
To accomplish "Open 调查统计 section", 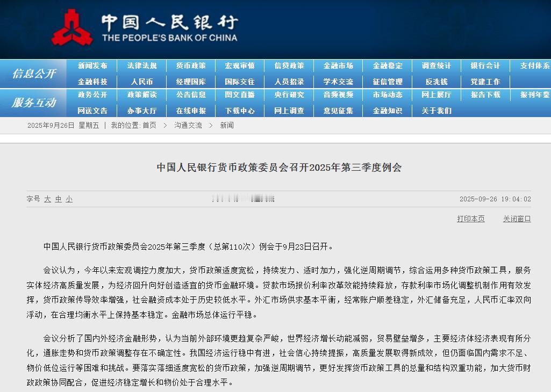I will (x=436, y=66).
